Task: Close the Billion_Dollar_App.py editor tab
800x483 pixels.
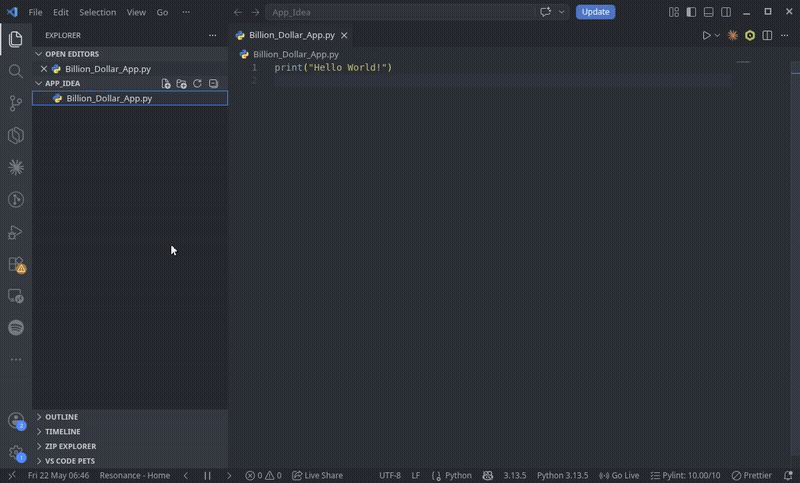Action: [x=344, y=35]
